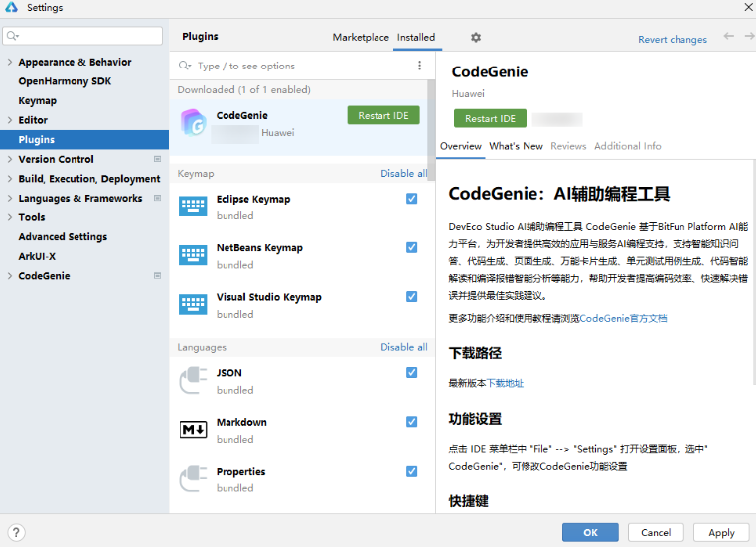The image size is (756, 547).
Task: Click the Languages & Frameworks project-level icon
Action: pyautogui.click(x=157, y=198)
